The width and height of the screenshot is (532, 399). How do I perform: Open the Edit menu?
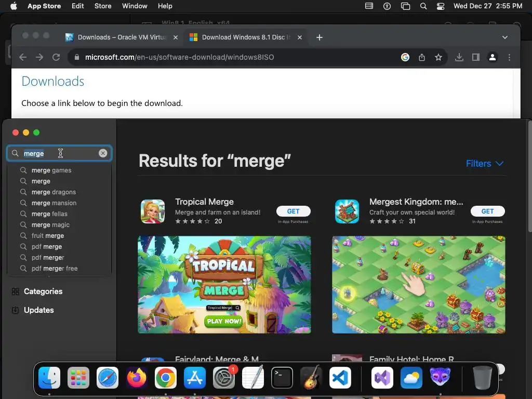78,6
